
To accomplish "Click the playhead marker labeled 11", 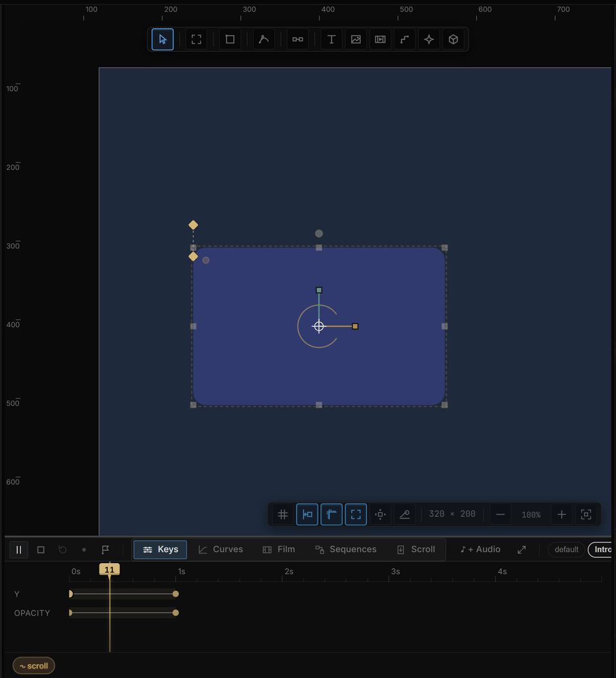I will click(109, 570).
